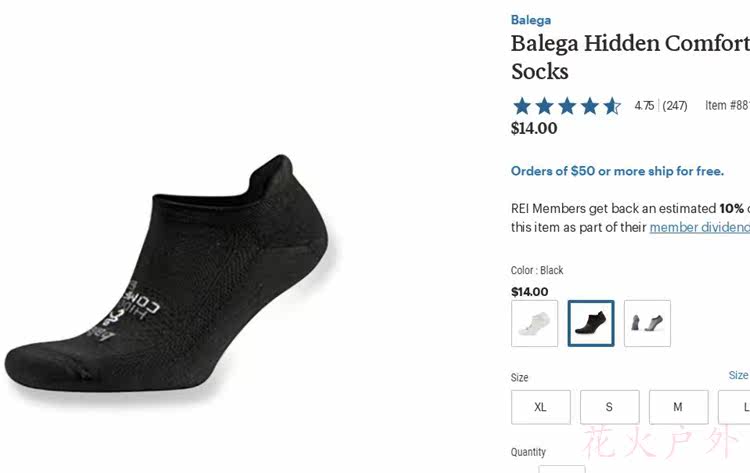This screenshot has height=473, width=750.
Task: Click the Balega brand link
Action: (530, 20)
